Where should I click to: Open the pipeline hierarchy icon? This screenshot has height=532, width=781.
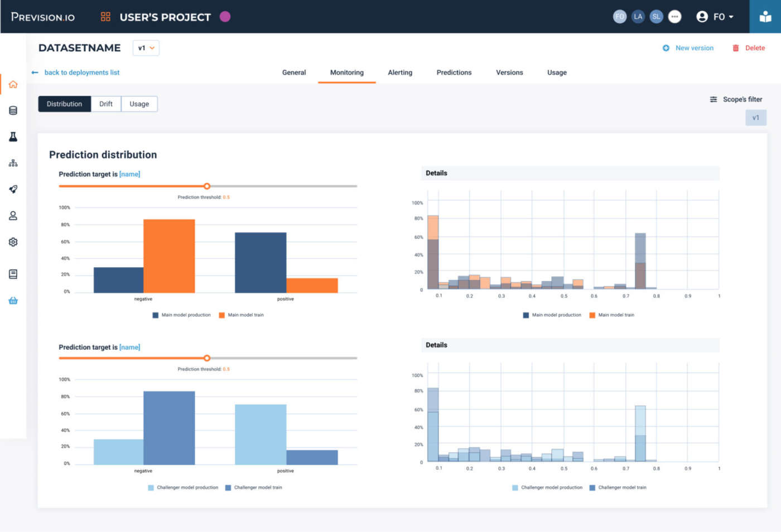[x=13, y=163]
